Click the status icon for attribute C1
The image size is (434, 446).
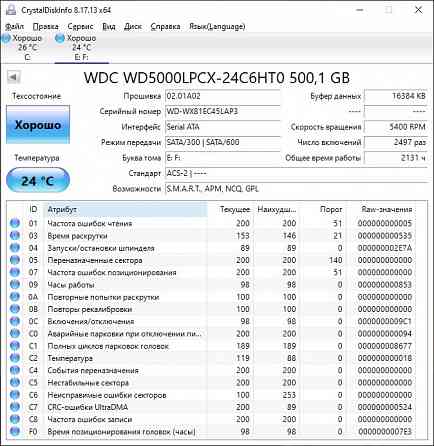point(15,346)
